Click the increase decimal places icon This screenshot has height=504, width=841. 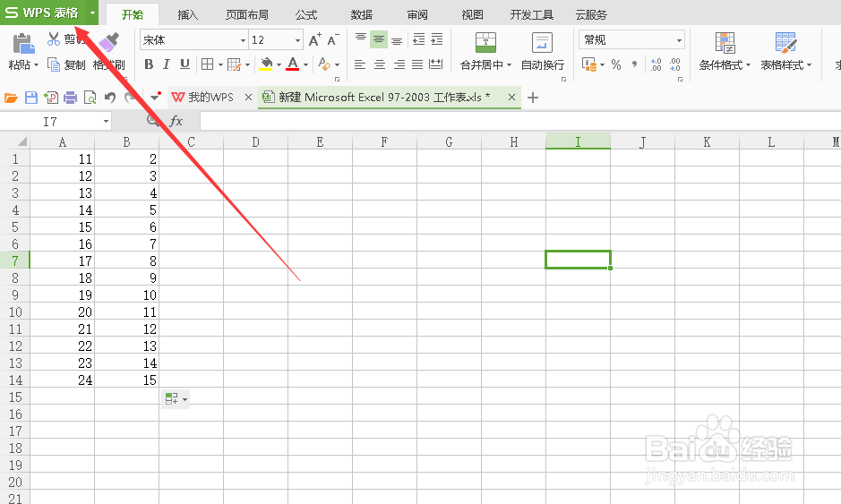click(656, 64)
